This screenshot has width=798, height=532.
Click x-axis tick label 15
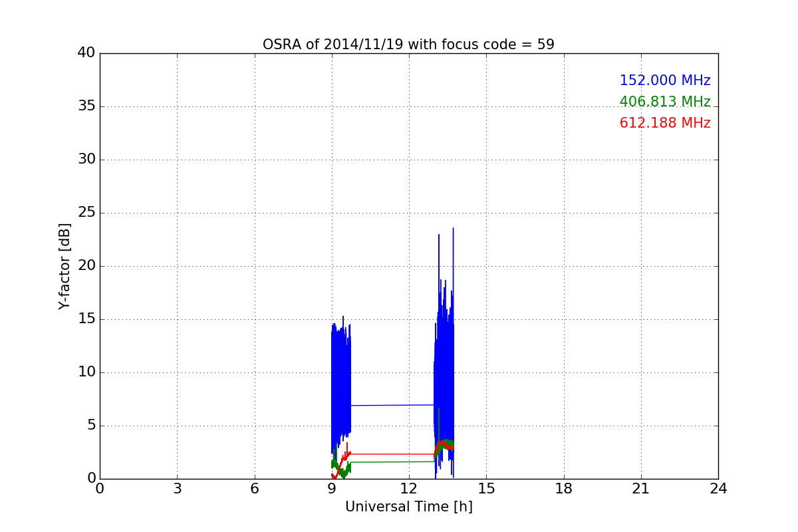tap(486, 489)
